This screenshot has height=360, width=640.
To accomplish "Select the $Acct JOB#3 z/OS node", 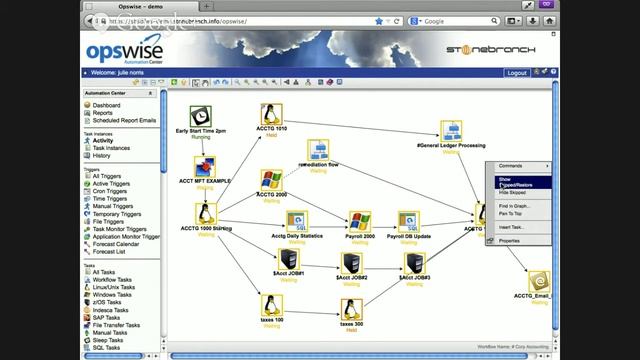I will tap(415, 263).
